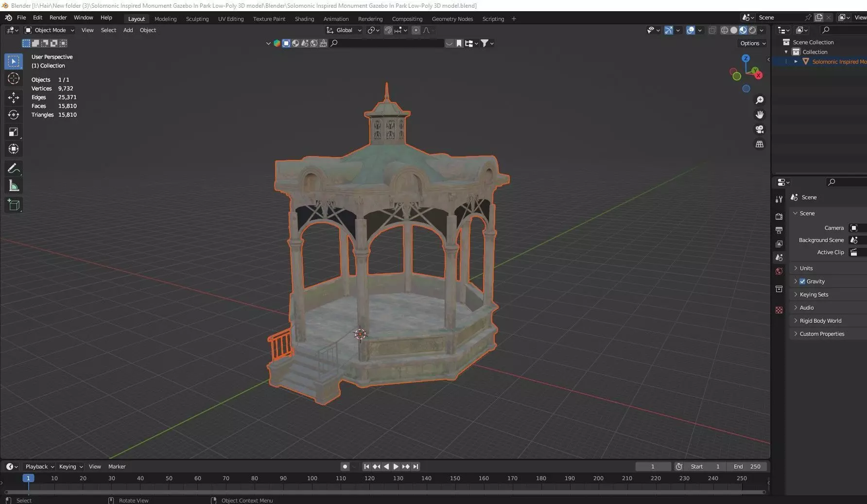The height and width of the screenshot is (504, 867).
Task: Choose the Scale tool
Action: (14, 132)
